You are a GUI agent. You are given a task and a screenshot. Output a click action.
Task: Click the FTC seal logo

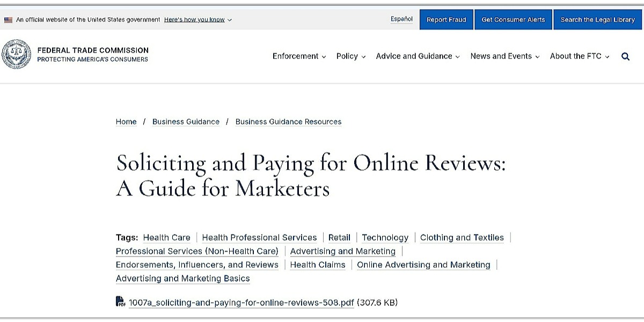click(x=16, y=54)
